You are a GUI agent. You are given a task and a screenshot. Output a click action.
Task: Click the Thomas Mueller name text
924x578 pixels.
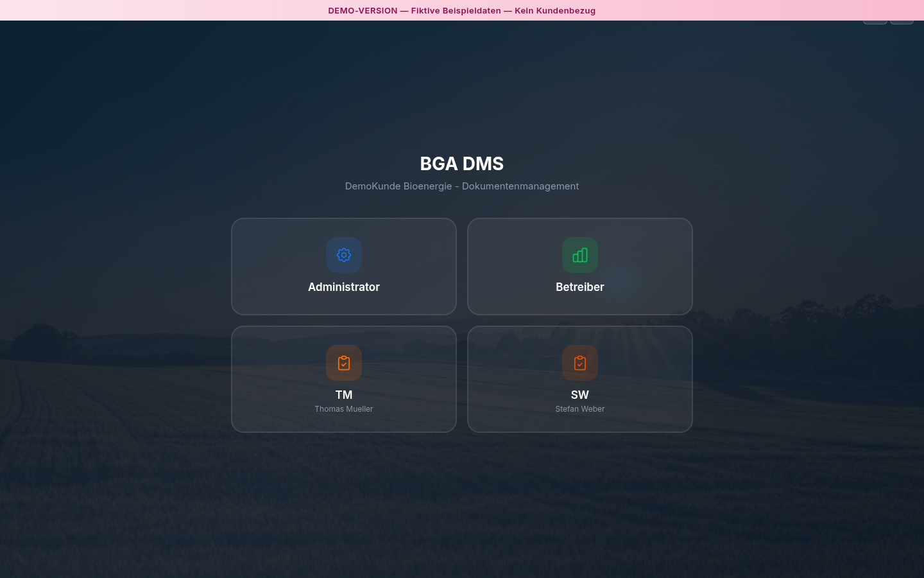pos(344,408)
